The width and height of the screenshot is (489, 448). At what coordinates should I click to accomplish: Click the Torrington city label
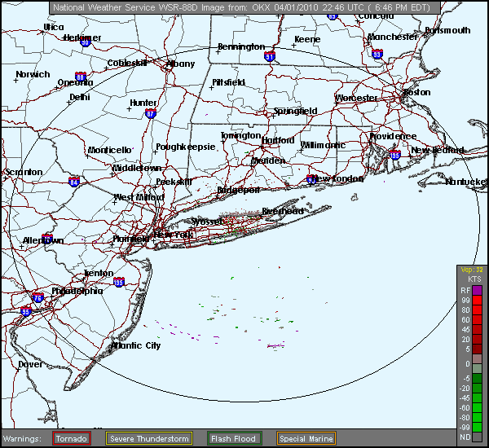[240, 136]
